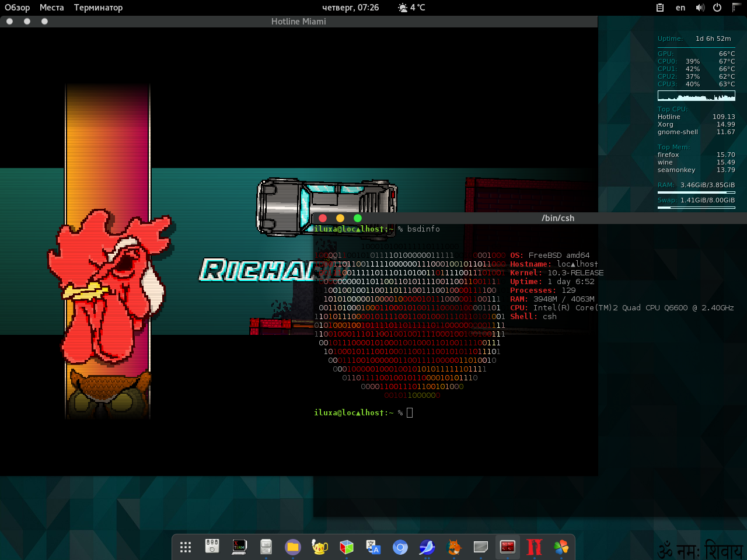The height and width of the screenshot is (560, 747).
Task: Open the applications grid in the dock
Action: pyautogui.click(x=186, y=547)
